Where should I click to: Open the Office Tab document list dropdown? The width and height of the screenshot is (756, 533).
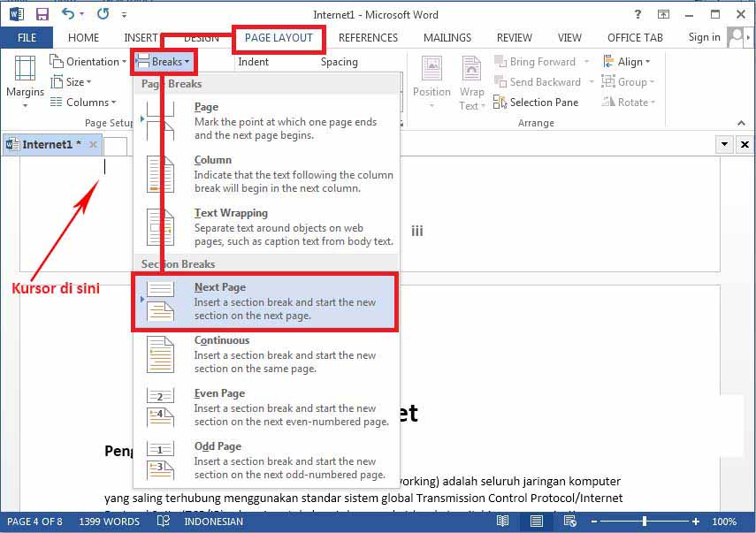[x=724, y=144]
